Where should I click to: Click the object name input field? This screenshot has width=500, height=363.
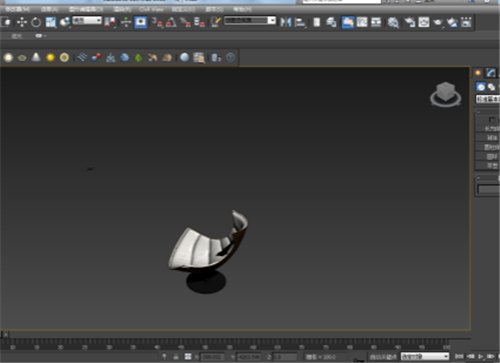click(x=489, y=189)
